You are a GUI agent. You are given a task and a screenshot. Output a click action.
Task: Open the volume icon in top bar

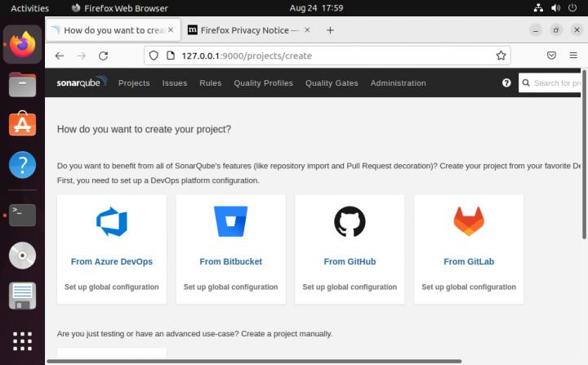tap(555, 8)
